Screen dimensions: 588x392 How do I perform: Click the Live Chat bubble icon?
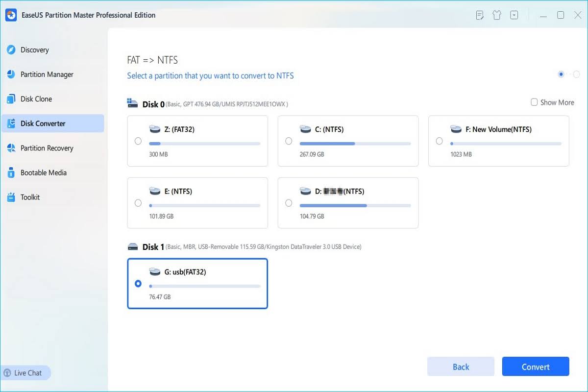click(7, 373)
